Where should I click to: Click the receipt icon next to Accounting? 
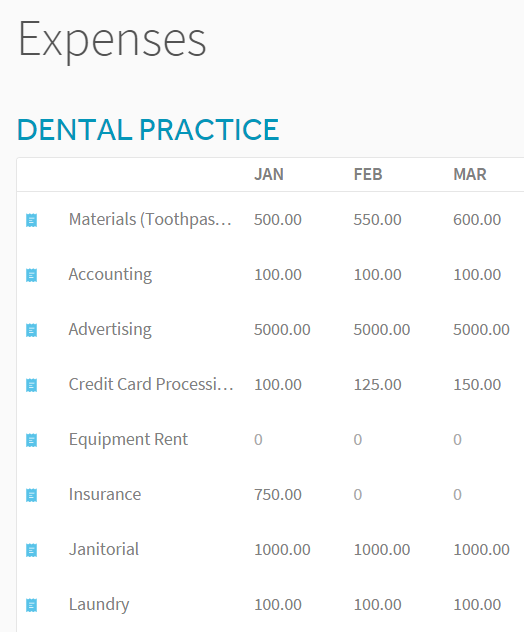coord(31,275)
